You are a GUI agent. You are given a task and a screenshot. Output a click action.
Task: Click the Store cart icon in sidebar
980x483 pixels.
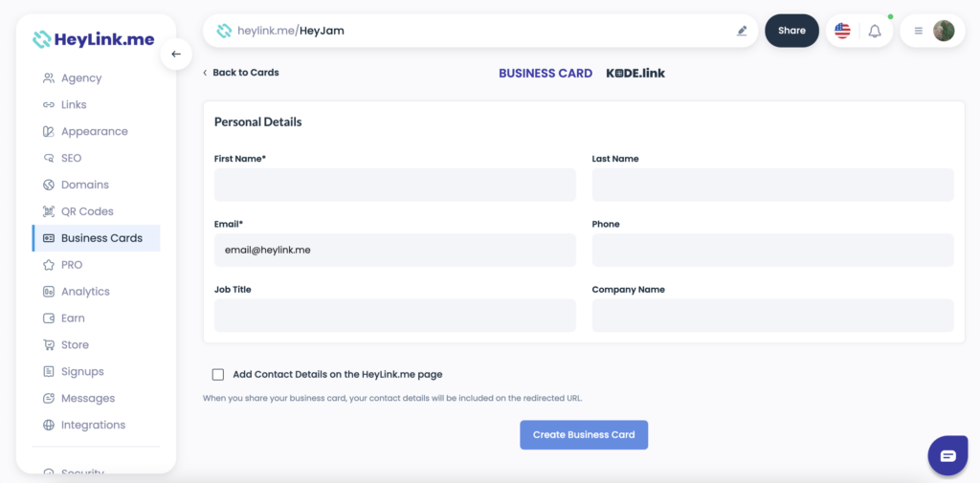pyautogui.click(x=49, y=345)
